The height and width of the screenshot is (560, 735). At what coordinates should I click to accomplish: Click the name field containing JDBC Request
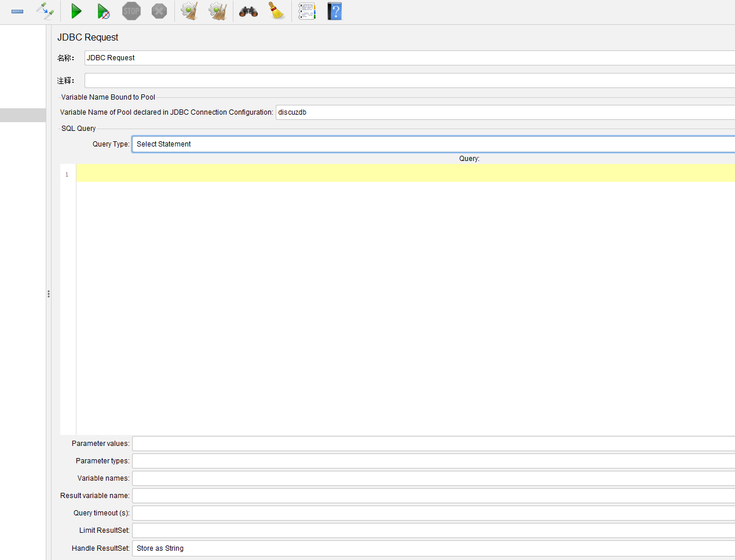(409, 58)
